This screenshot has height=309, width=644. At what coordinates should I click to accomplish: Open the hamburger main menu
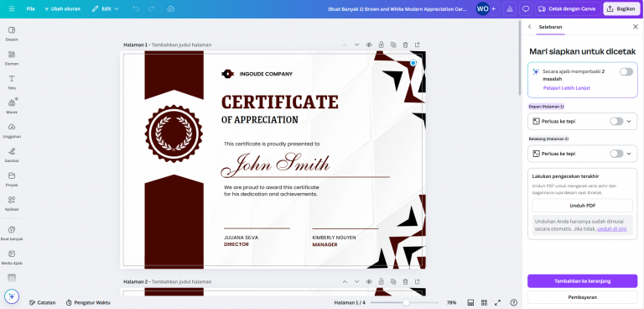12,8
